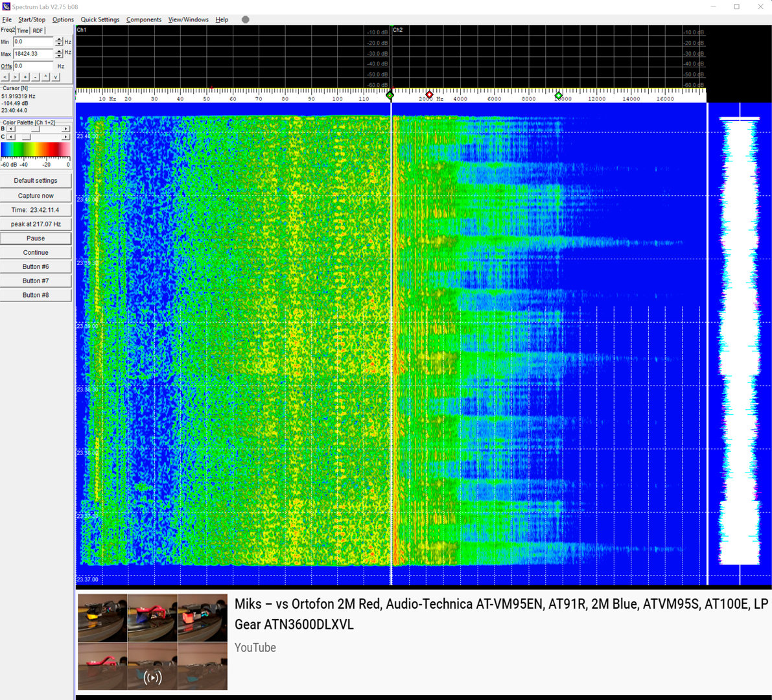Click contrast C slider right arrow
772x700 pixels.
(x=65, y=137)
